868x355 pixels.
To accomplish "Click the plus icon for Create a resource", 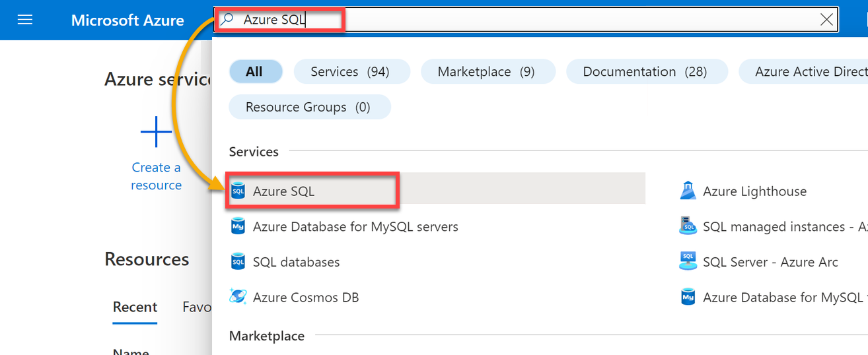I will coord(157,132).
